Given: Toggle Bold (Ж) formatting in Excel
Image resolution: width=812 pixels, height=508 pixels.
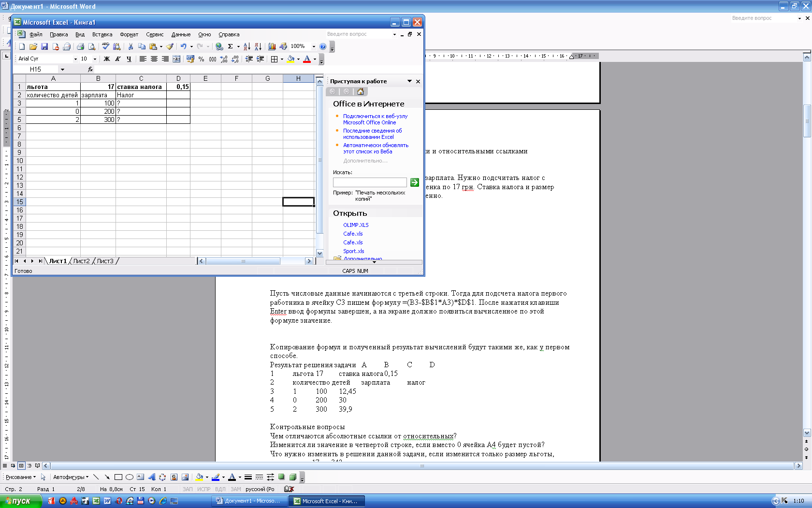Looking at the screenshot, I should click(107, 59).
